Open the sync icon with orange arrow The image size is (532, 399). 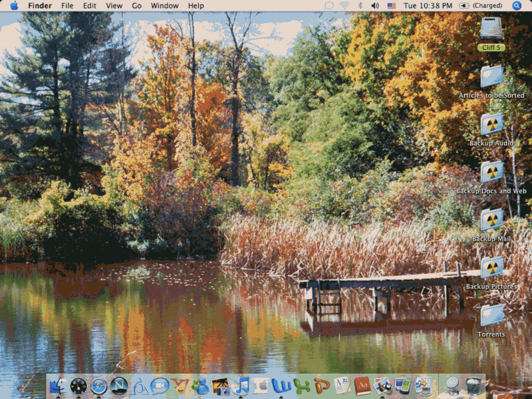tap(423, 386)
